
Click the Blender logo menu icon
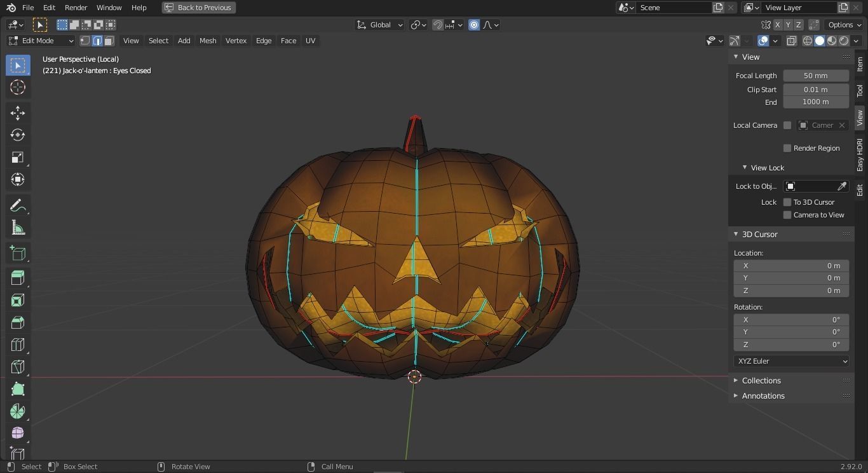(10, 8)
